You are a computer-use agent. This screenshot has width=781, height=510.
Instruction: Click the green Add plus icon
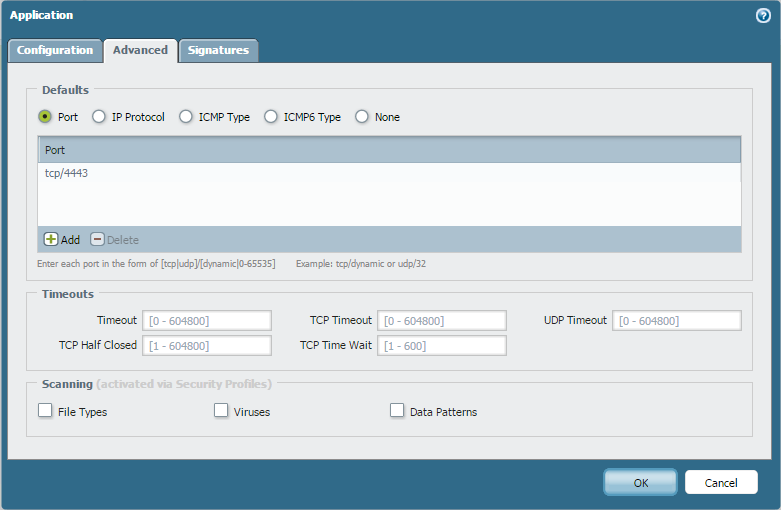pyautogui.click(x=51, y=240)
